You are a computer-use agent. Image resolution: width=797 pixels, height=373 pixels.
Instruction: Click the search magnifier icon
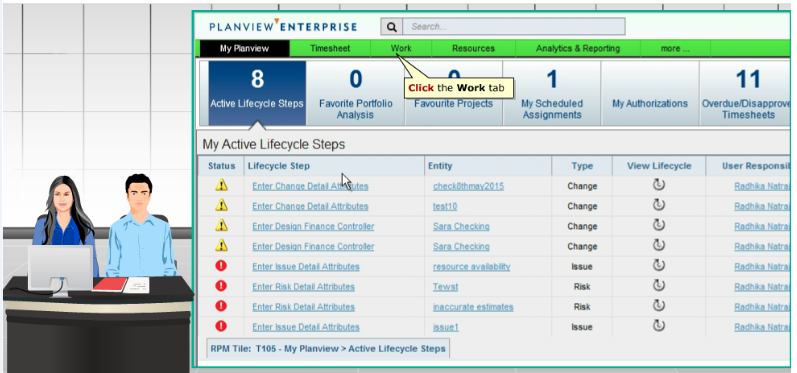click(391, 27)
